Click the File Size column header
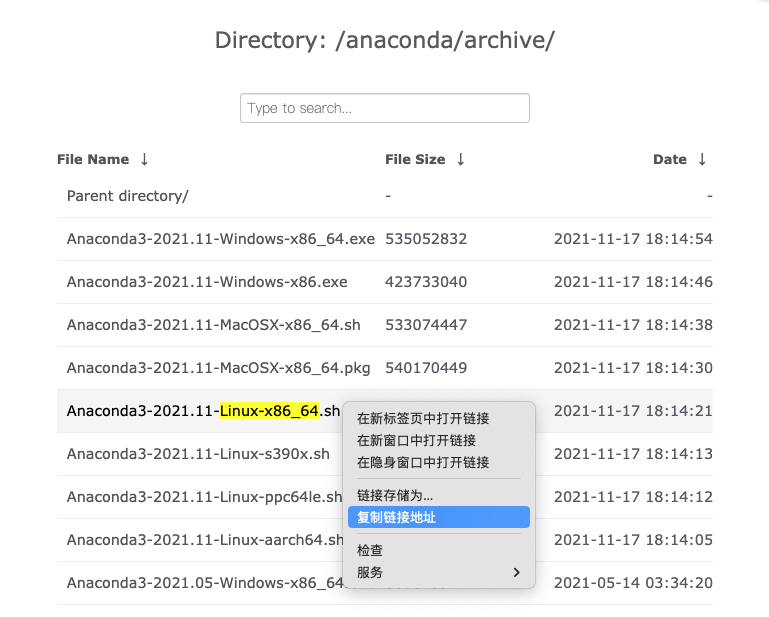This screenshot has width=769, height=617. click(x=415, y=159)
